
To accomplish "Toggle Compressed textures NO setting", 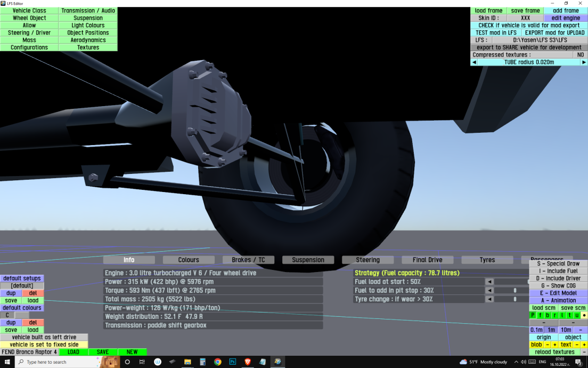I will pyautogui.click(x=580, y=55).
